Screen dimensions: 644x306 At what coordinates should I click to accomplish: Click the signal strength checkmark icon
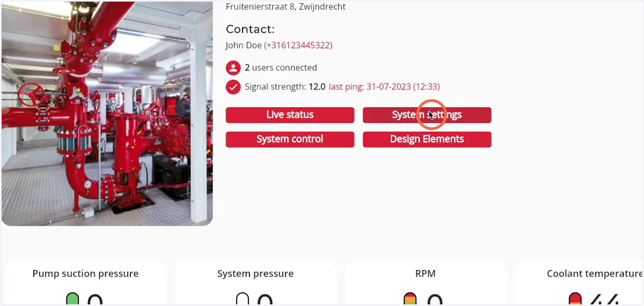pyautogui.click(x=233, y=87)
